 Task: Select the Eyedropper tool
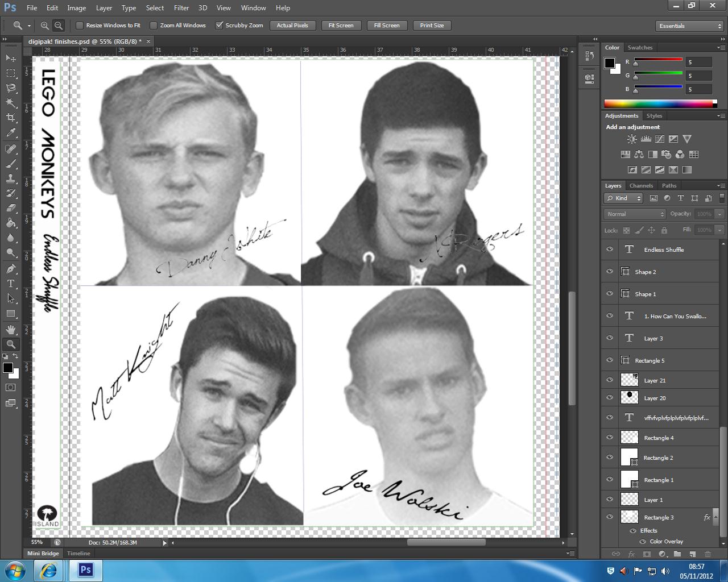(11, 133)
